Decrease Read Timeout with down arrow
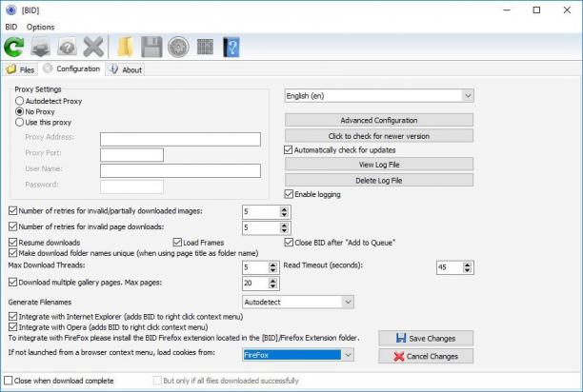The height and width of the screenshot is (392, 583). pyautogui.click(x=468, y=270)
